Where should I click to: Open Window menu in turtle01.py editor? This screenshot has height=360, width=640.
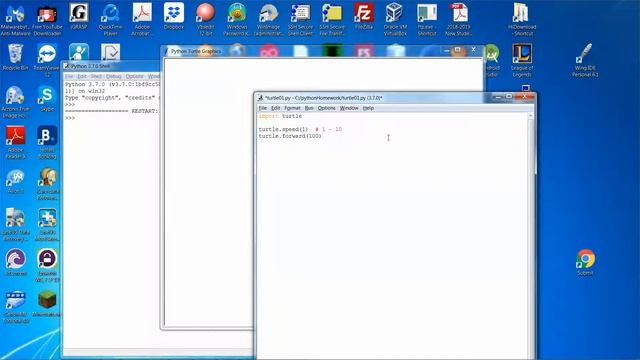coord(349,108)
